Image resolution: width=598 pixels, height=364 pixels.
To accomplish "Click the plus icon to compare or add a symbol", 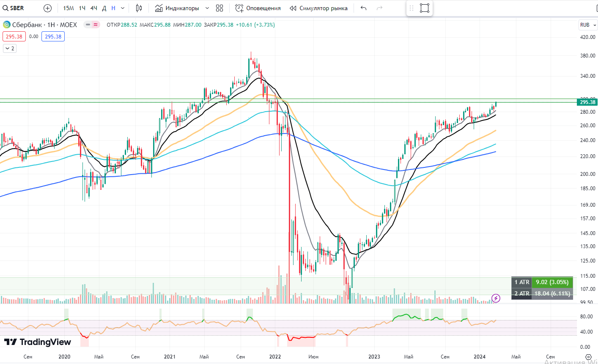I will [47, 8].
